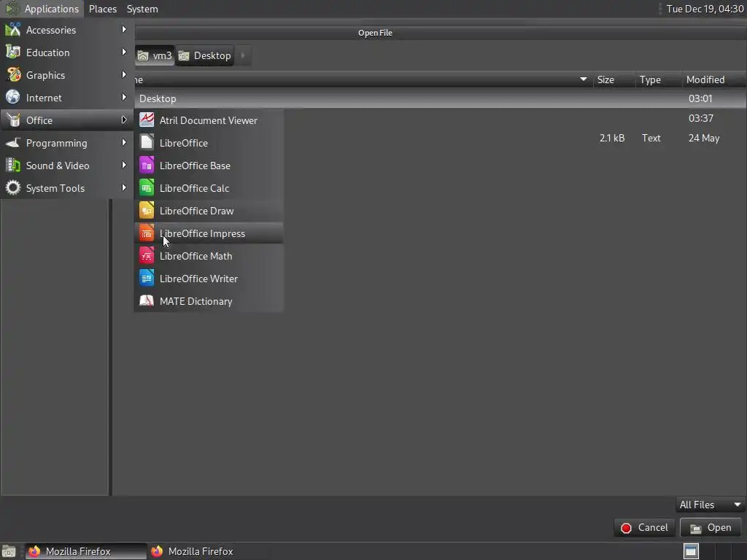Cancel the Open File dialog
The image size is (747, 560).
pyautogui.click(x=645, y=528)
